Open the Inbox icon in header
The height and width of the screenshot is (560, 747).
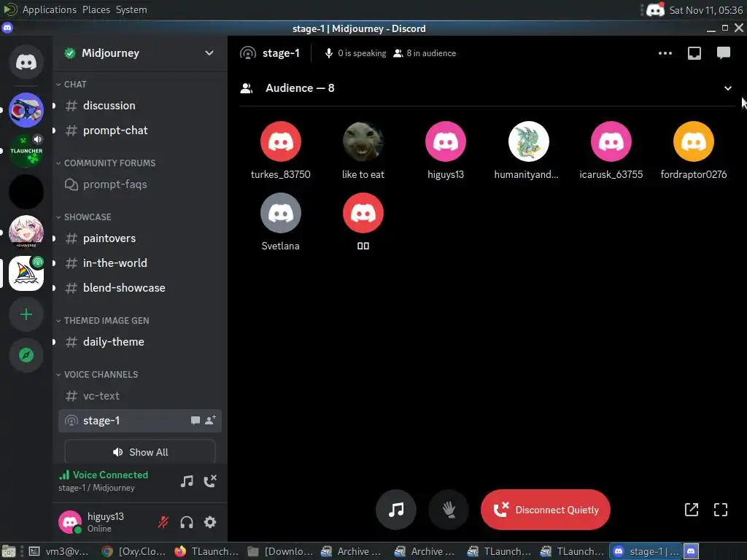click(x=694, y=53)
